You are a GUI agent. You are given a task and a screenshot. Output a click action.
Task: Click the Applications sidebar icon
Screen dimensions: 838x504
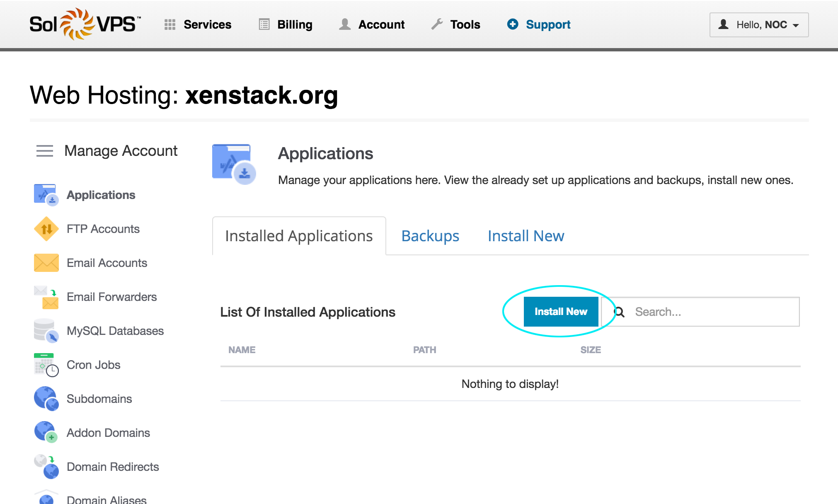[46, 195]
